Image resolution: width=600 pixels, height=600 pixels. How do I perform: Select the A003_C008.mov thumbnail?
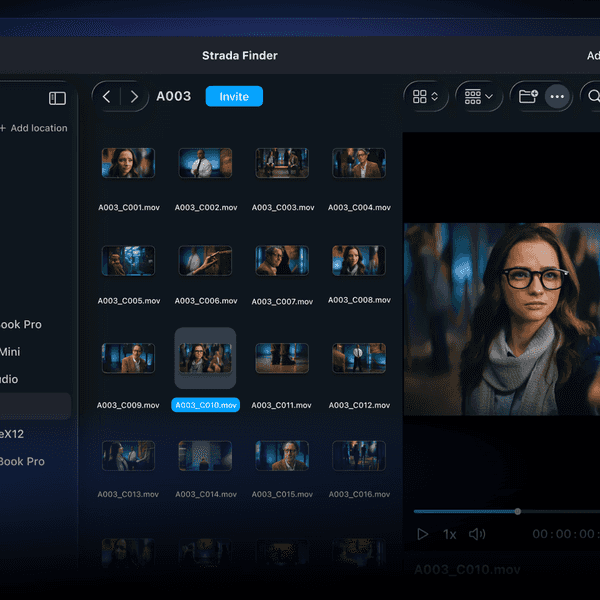tap(359, 261)
